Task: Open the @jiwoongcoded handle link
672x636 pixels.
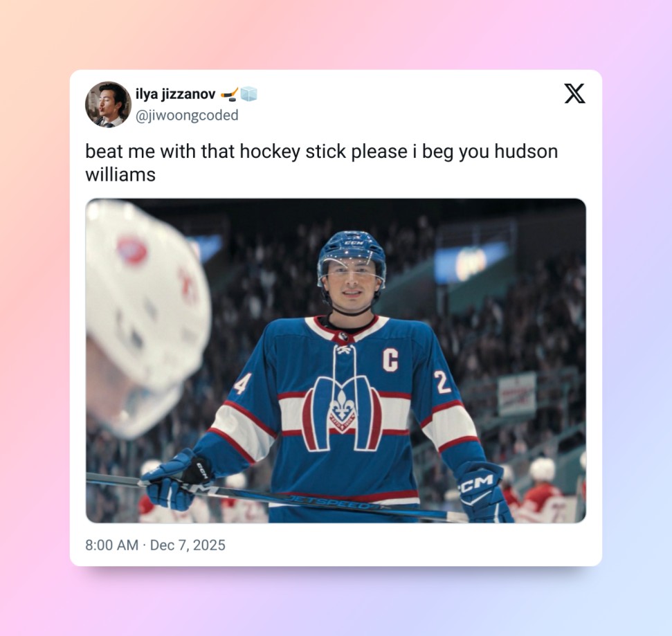Action: (x=187, y=116)
